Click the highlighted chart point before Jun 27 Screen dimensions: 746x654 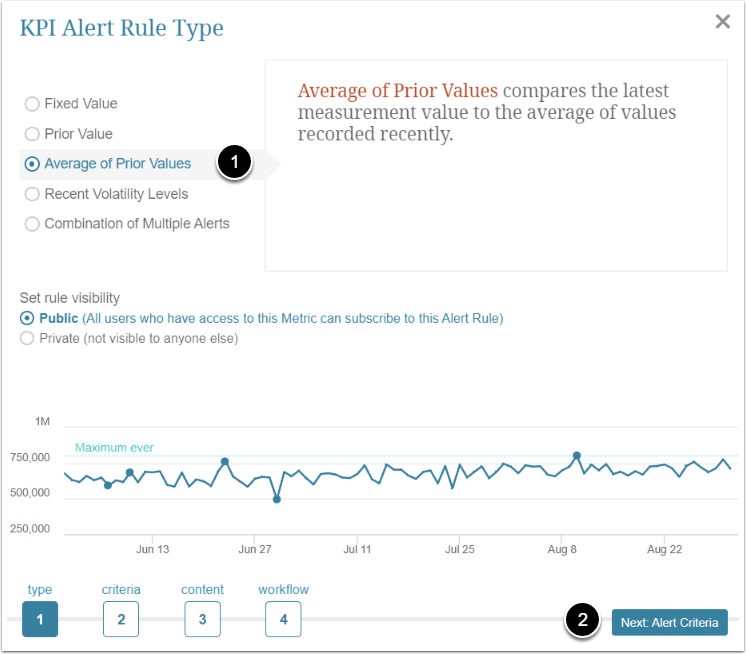[x=225, y=462]
